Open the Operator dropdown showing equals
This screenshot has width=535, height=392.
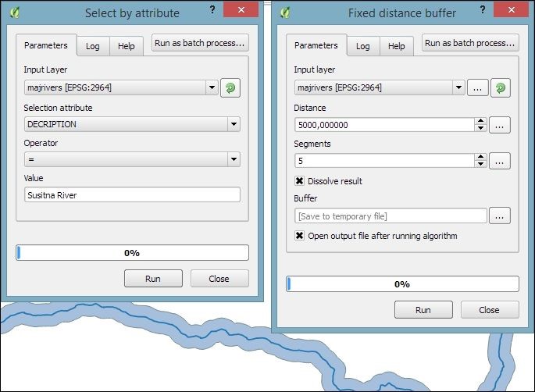pos(233,159)
